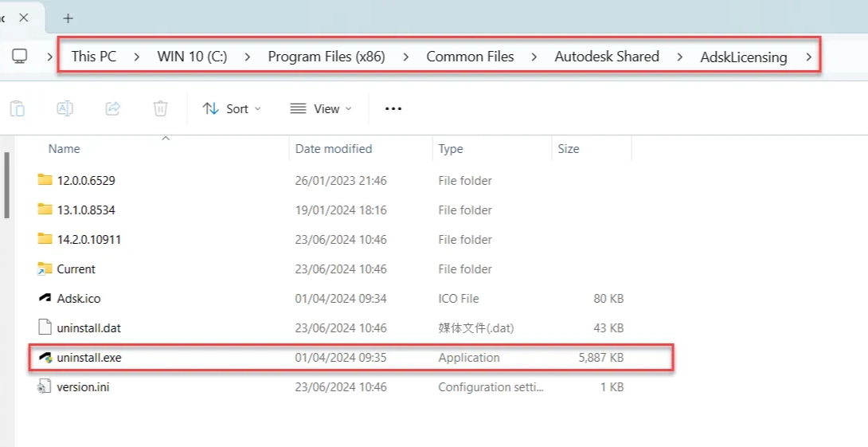Click the uninstall.exe file name
868x447 pixels.
pyautogui.click(x=89, y=357)
